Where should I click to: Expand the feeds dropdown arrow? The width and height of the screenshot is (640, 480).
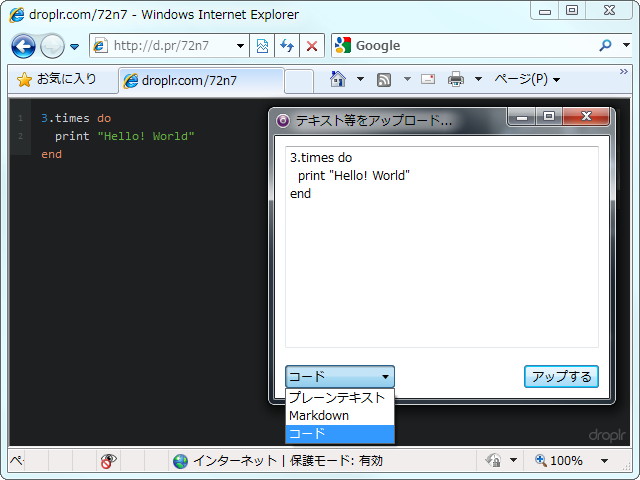coord(407,79)
